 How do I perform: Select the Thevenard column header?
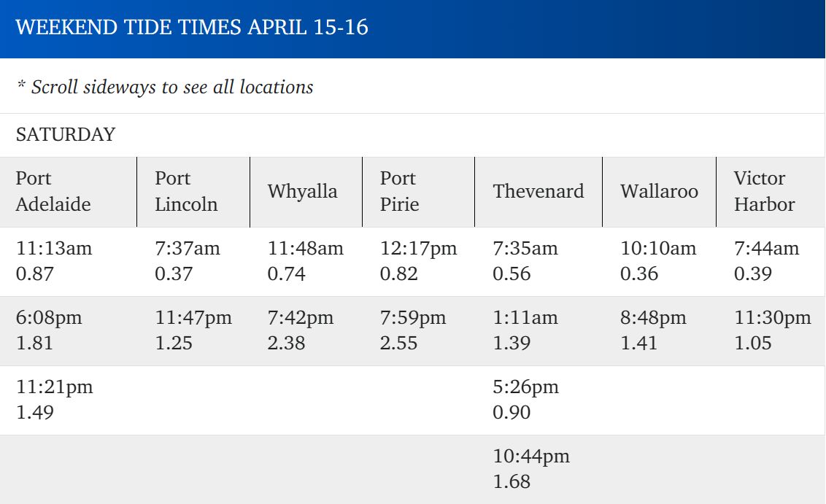click(x=538, y=192)
